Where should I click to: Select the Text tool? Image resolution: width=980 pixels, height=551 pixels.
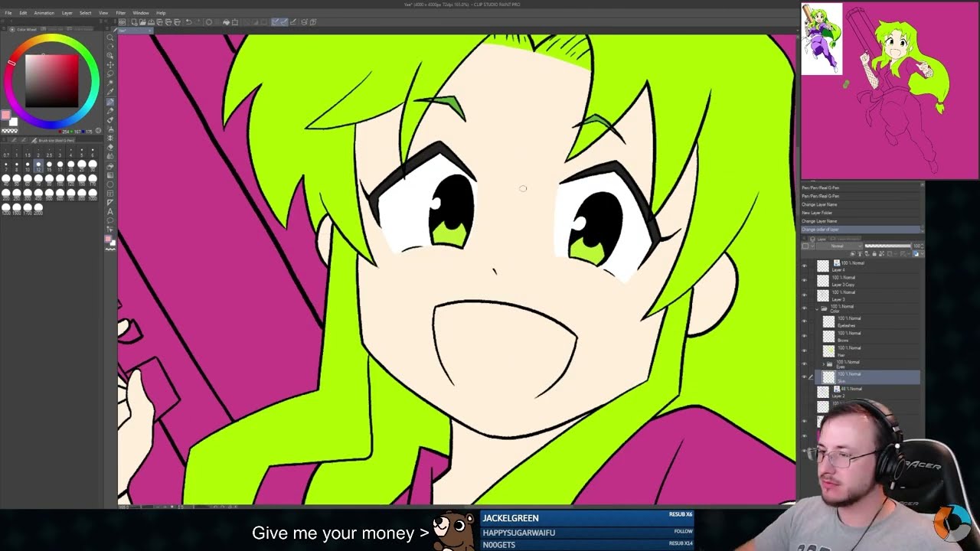click(x=110, y=211)
